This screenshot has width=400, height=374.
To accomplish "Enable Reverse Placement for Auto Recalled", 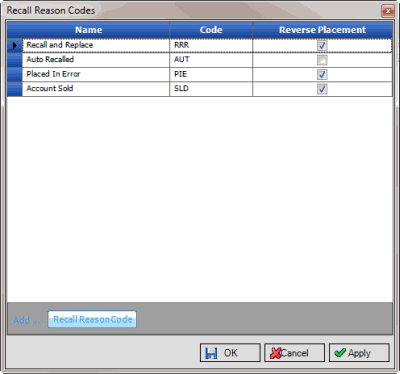I will tap(322, 60).
